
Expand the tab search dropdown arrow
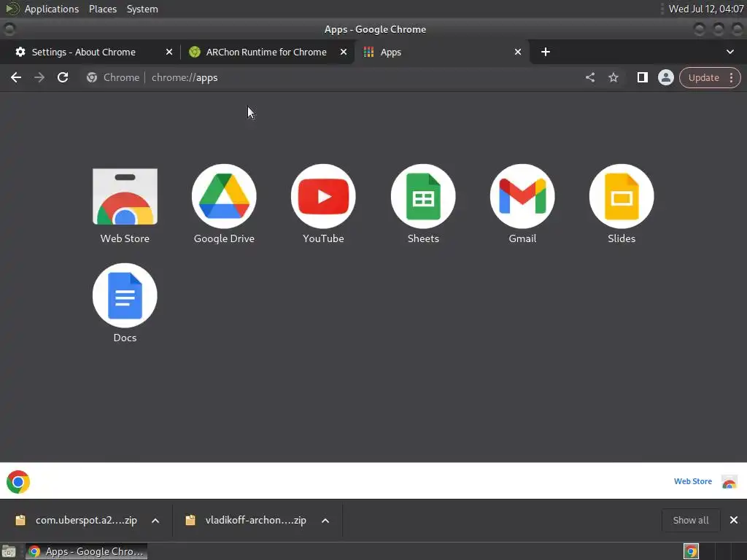pyautogui.click(x=729, y=52)
